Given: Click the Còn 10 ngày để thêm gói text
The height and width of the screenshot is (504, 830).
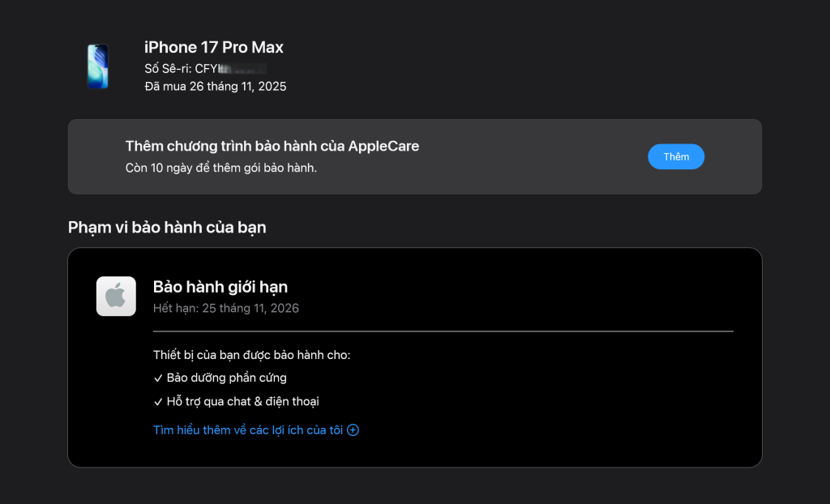Looking at the screenshot, I should pyautogui.click(x=220, y=168).
